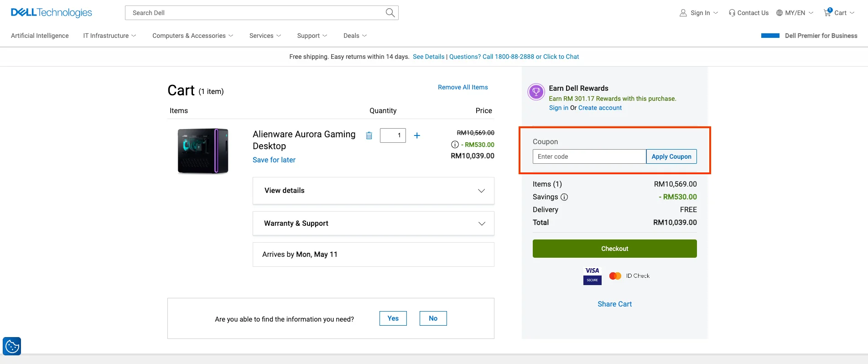The height and width of the screenshot is (364, 868).
Task: Open the Cart dropdown in header
Action: pos(839,13)
